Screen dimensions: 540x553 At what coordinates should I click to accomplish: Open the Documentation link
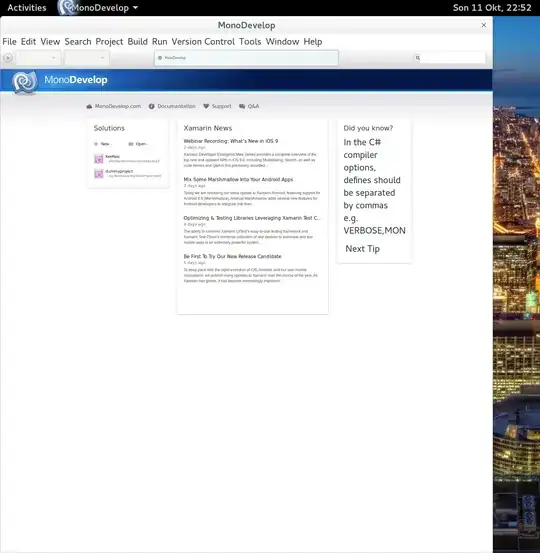(x=176, y=106)
